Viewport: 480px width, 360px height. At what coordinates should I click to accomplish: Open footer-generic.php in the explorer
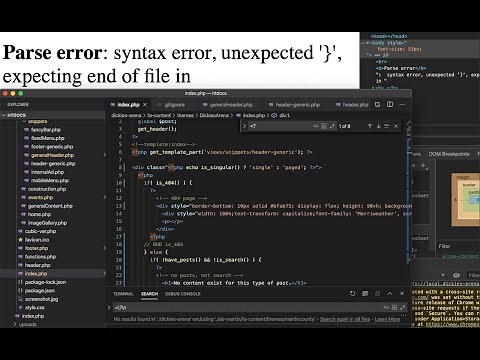point(52,147)
